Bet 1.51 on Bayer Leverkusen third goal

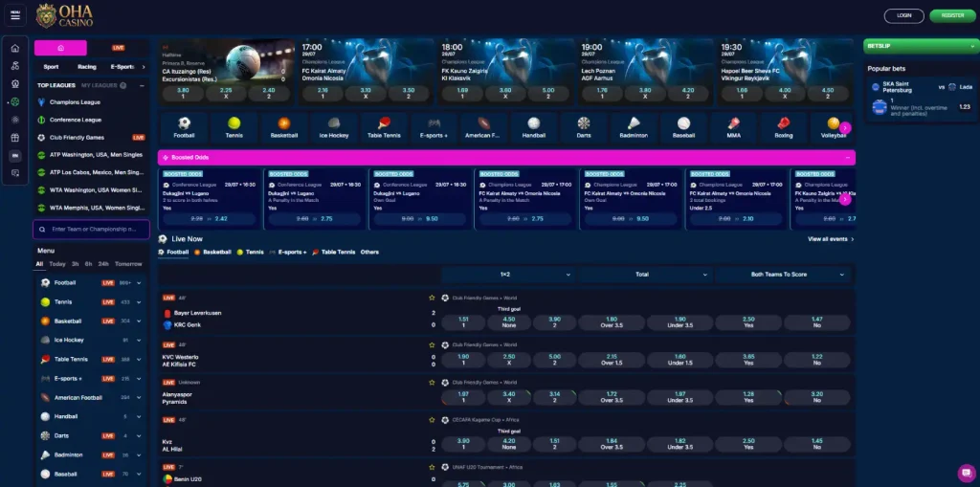point(463,322)
